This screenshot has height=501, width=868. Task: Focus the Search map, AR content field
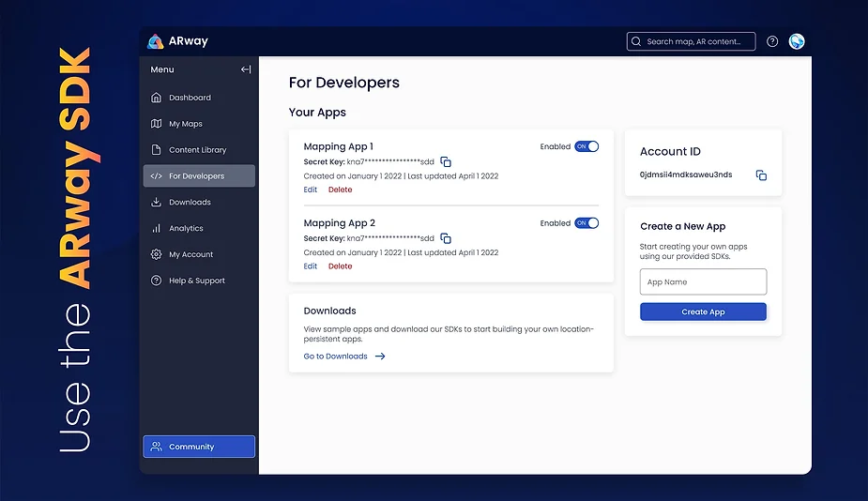[691, 41]
